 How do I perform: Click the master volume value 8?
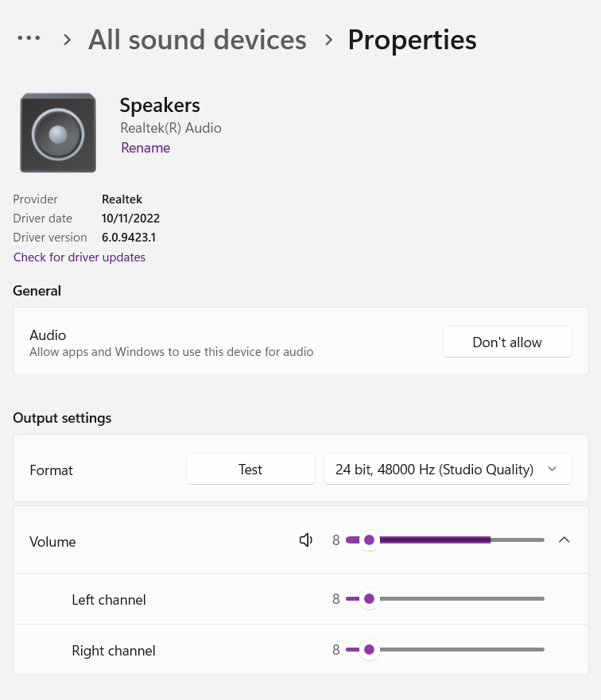(x=335, y=540)
